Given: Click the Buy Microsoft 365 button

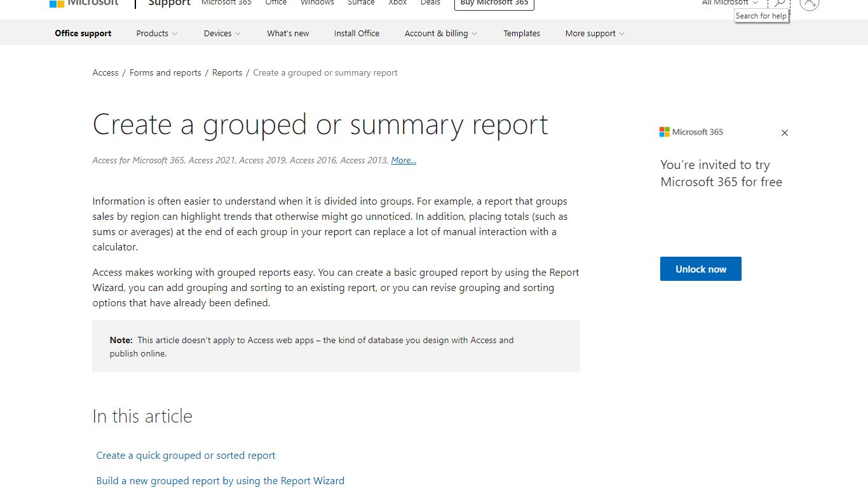Looking at the screenshot, I should coord(494,4).
